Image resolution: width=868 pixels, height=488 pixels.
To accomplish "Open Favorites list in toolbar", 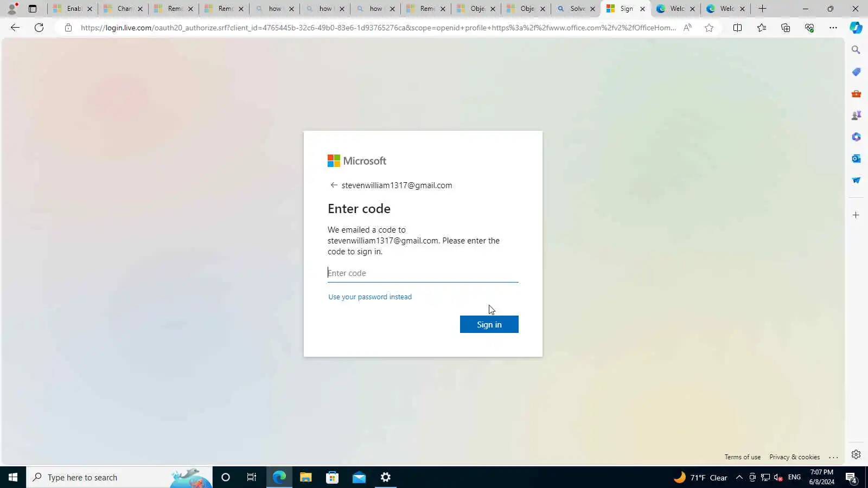I will [762, 28].
